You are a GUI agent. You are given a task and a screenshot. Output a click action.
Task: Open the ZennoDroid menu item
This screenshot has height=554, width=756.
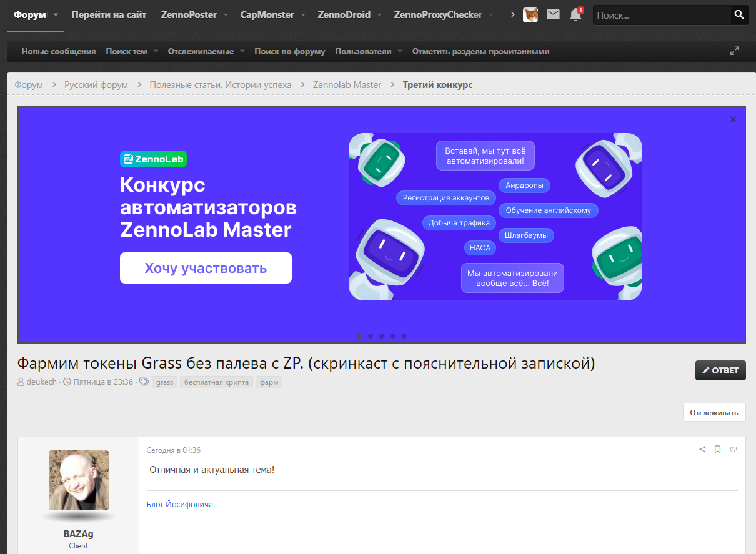pyautogui.click(x=344, y=15)
